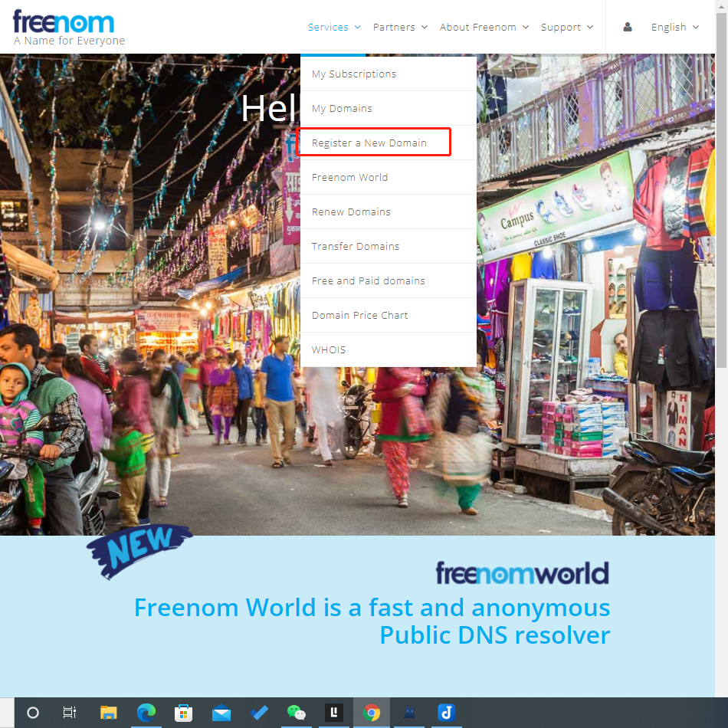Click the Freenom World DNS resolver headline
Image resolution: width=728 pixels, height=728 pixels.
[x=372, y=621]
